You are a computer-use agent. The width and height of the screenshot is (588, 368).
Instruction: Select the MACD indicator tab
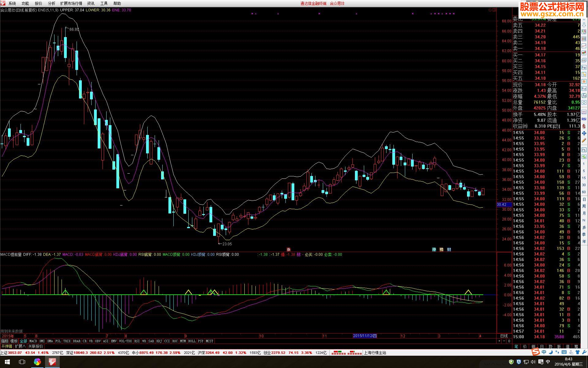click(33, 341)
